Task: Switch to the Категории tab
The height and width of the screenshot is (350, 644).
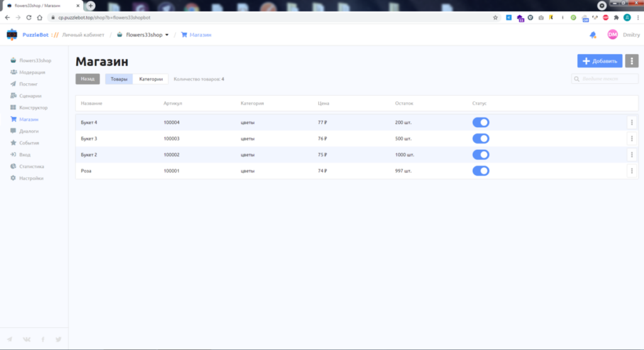Action: pos(151,79)
